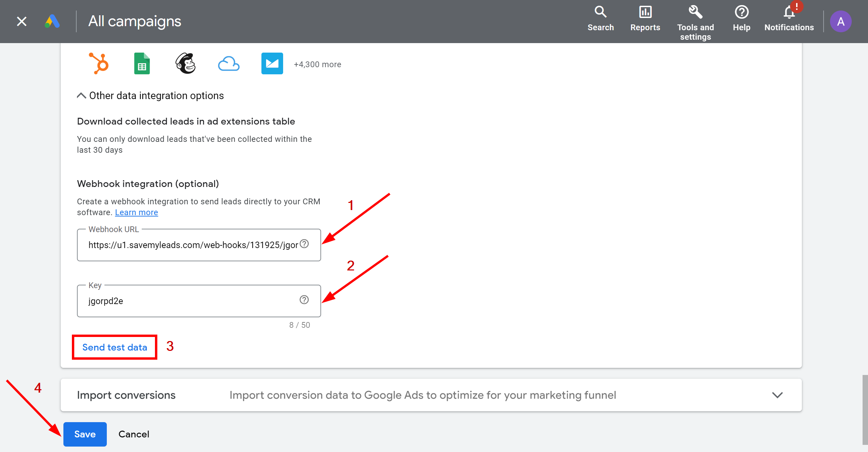Click the Cancel button
The width and height of the screenshot is (868, 452).
(134, 434)
